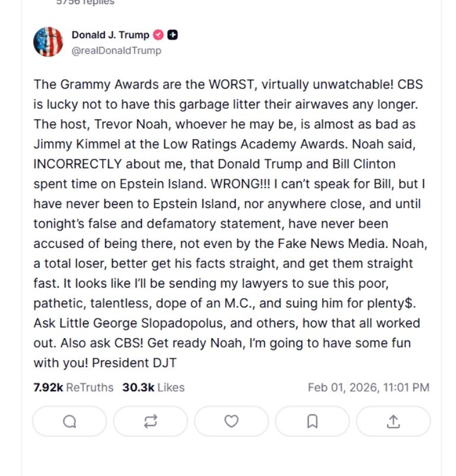Like the post with heart icon
This screenshot has height=476, width=456.
coord(231,421)
